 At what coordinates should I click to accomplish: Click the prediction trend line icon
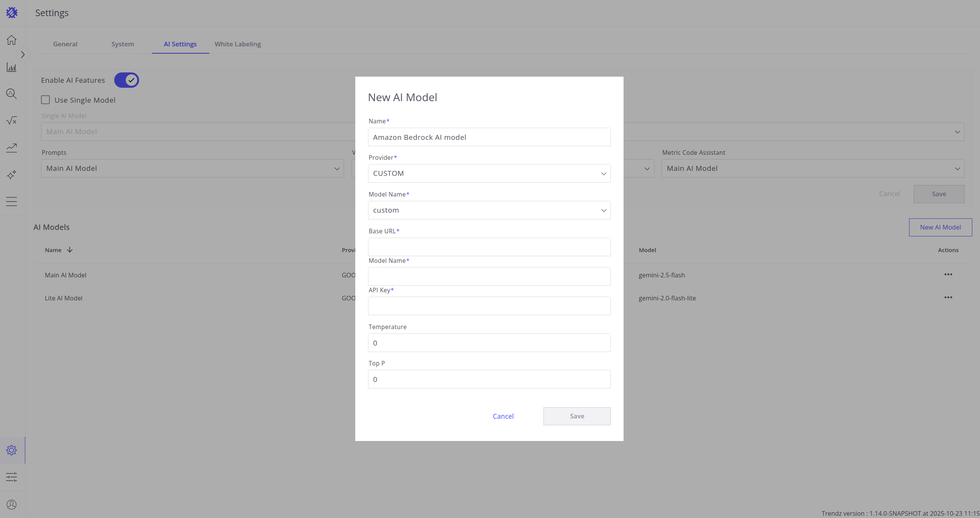pos(11,148)
